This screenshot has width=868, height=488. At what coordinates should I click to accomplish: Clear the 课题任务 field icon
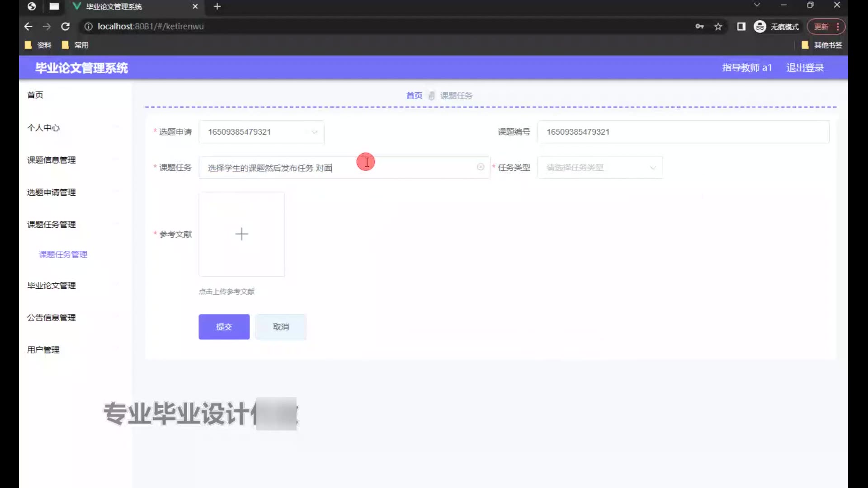coord(481,167)
